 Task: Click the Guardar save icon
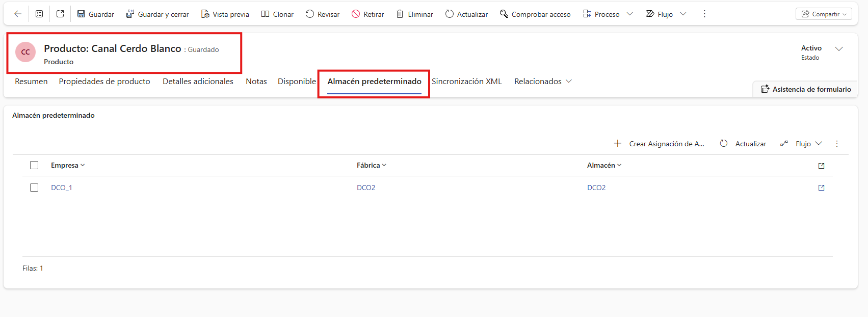(81, 14)
